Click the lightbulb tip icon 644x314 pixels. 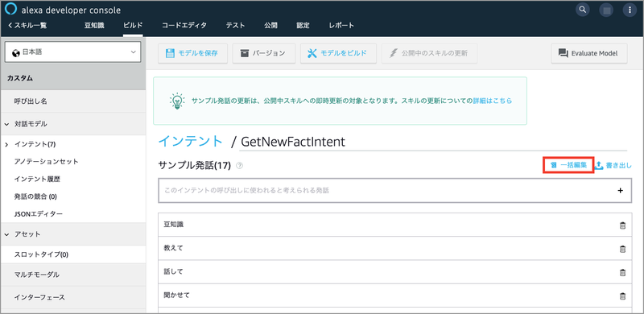pos(177,101)
